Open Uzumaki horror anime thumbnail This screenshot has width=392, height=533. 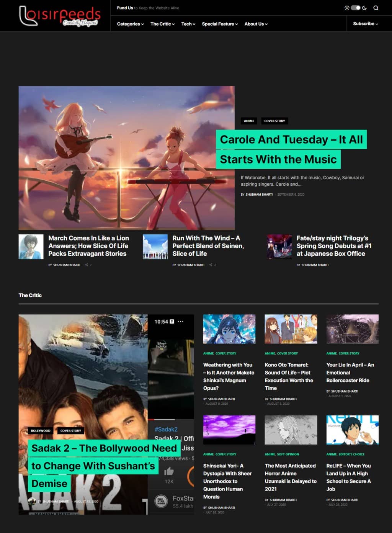point(291,430)
